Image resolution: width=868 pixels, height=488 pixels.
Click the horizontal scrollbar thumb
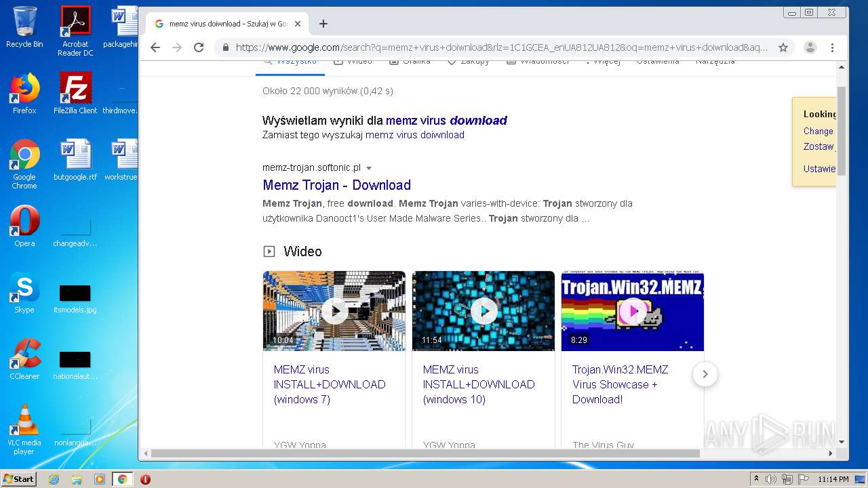coord(425,453)
